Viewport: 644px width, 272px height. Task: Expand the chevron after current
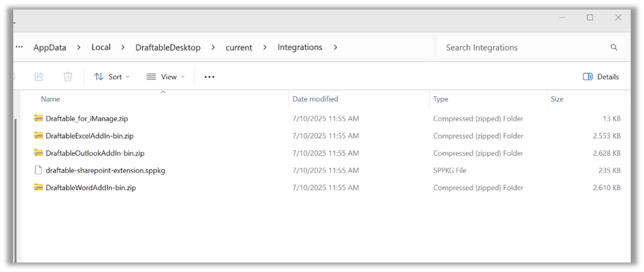tap(265, 48)
